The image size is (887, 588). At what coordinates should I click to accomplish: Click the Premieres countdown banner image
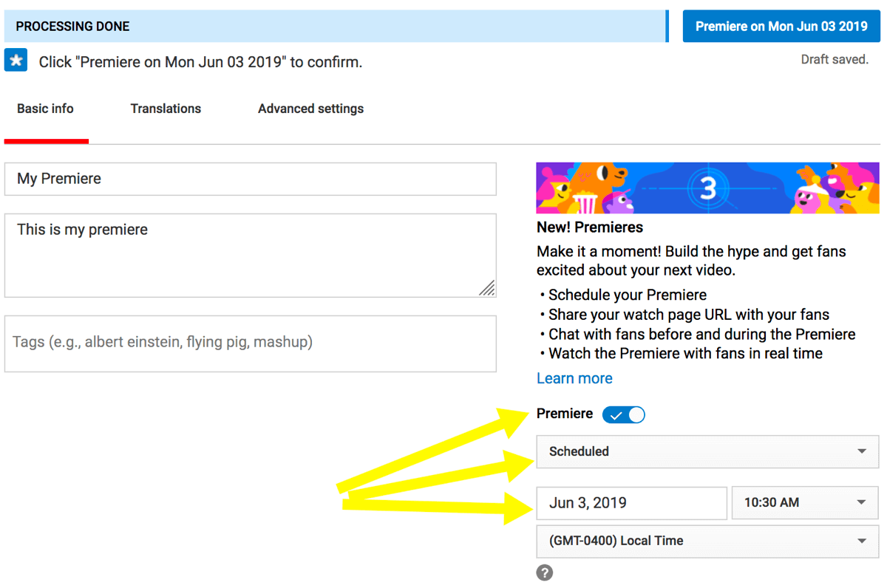707,188
